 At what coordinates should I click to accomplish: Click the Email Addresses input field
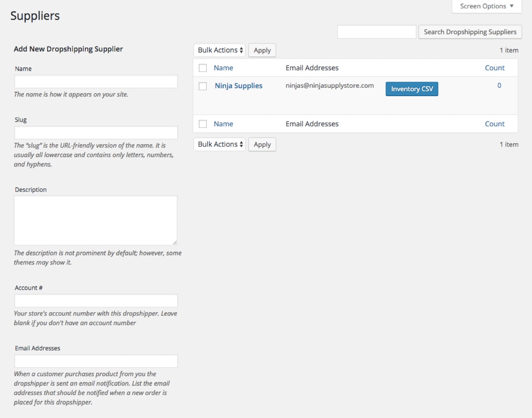point(96,361)
